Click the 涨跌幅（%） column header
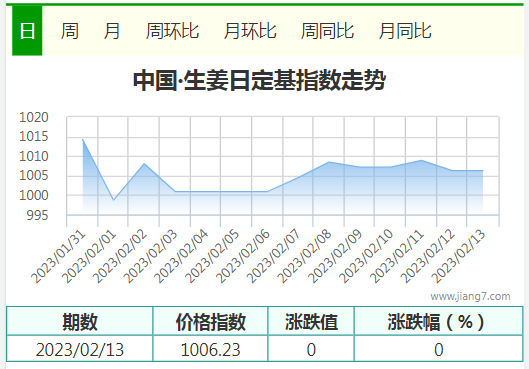Viewport: 529px width, 369px height. tap(439, 321)
